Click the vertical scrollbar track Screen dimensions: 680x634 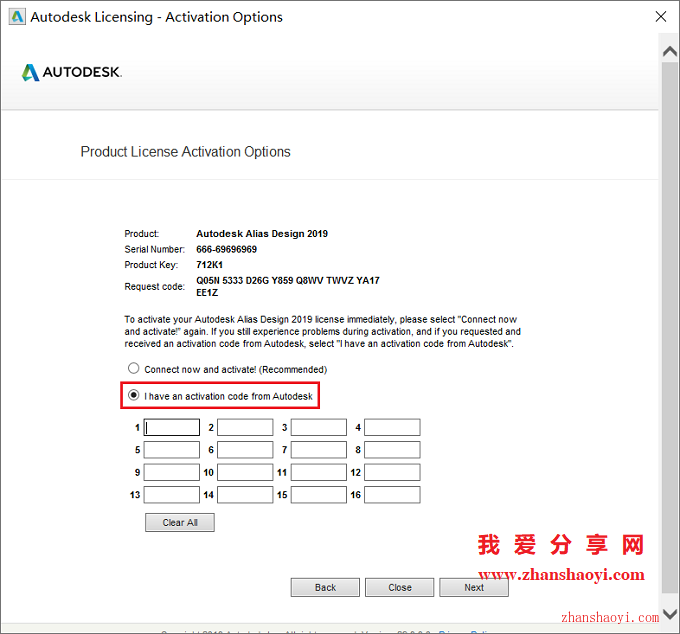pyautogui.click(x=670, y=327)
